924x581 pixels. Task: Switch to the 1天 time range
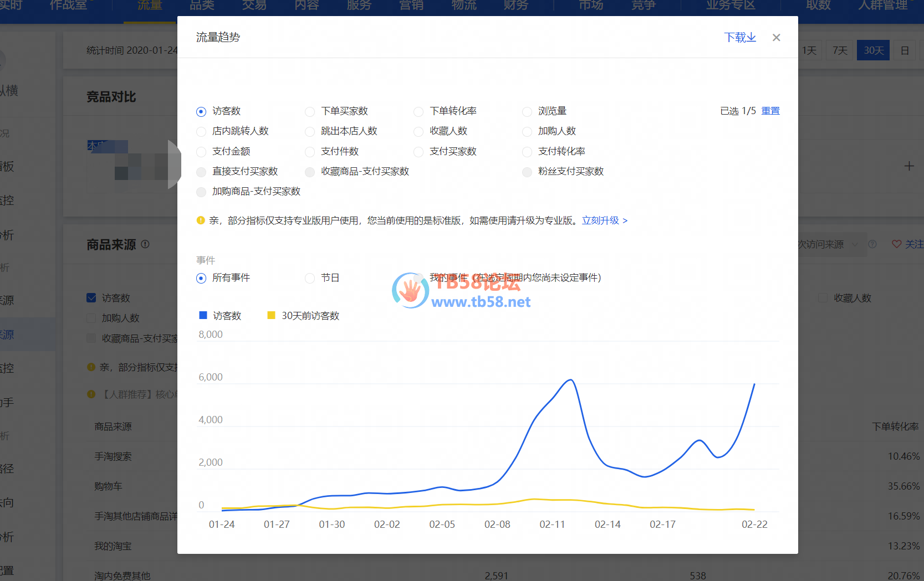809,50
